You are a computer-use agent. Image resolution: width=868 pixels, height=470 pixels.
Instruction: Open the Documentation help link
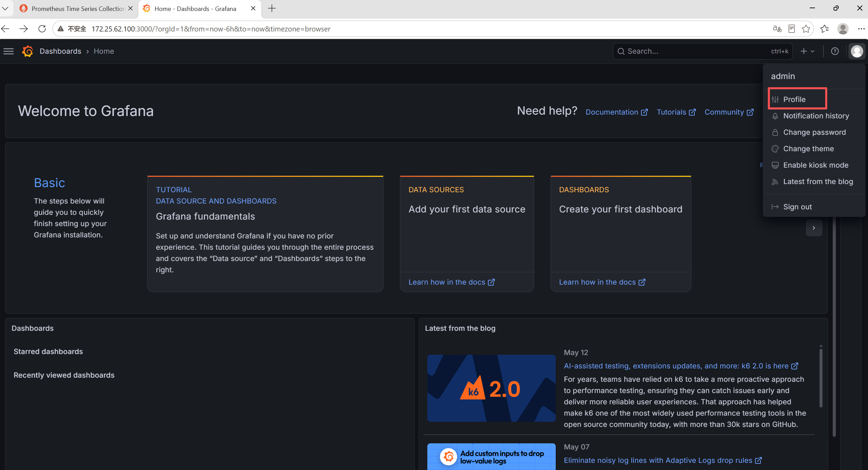click(x=617, y=112)
